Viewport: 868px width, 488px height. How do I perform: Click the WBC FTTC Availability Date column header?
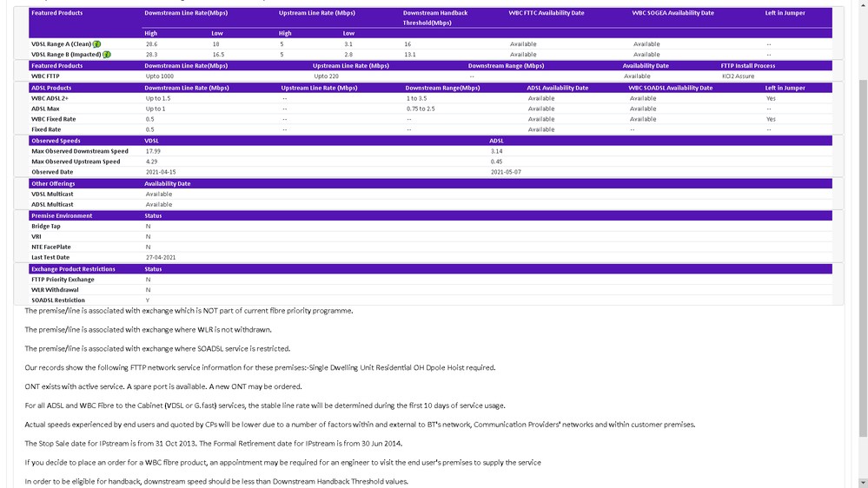coord(546,13)
